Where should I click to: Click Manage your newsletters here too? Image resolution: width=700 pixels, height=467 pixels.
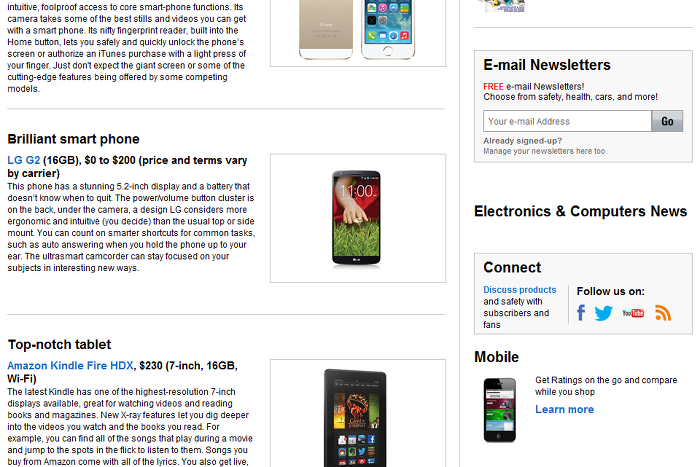pos(545,151)
